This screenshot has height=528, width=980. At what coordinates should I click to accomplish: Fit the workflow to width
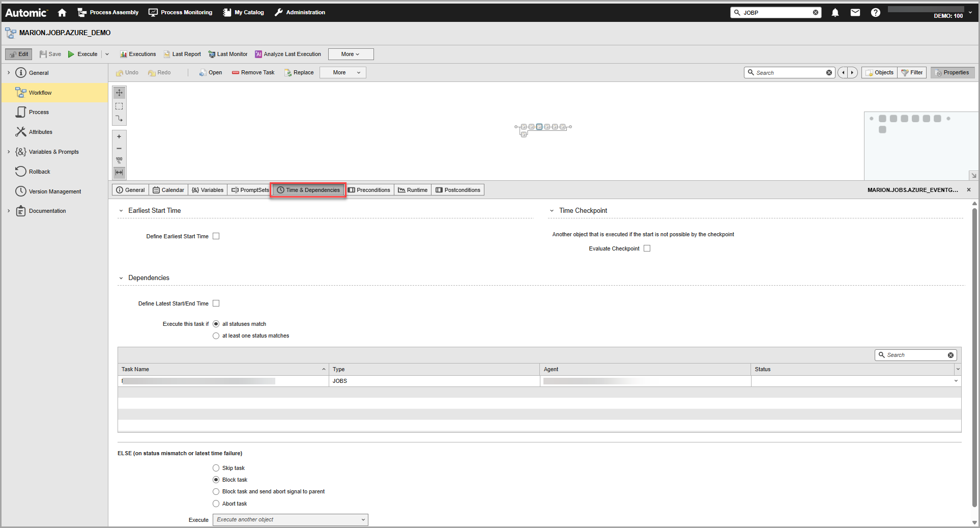coord(119,173)
